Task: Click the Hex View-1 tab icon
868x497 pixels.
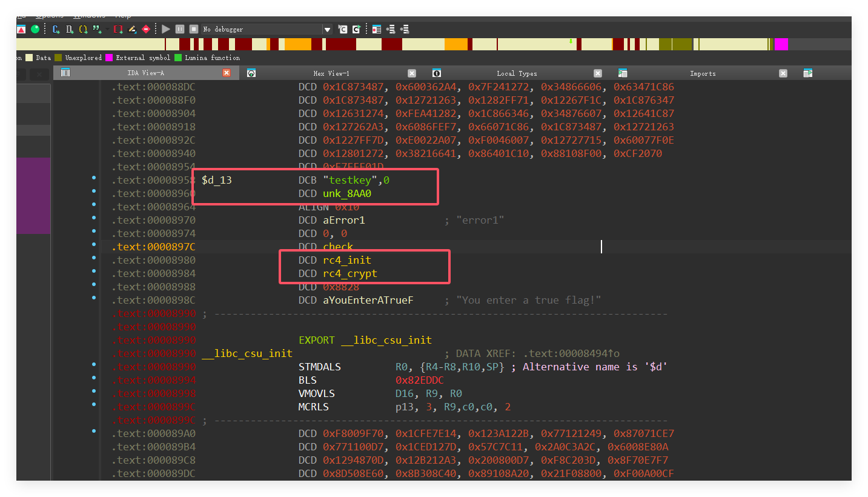Action: (x=251, y=73)
